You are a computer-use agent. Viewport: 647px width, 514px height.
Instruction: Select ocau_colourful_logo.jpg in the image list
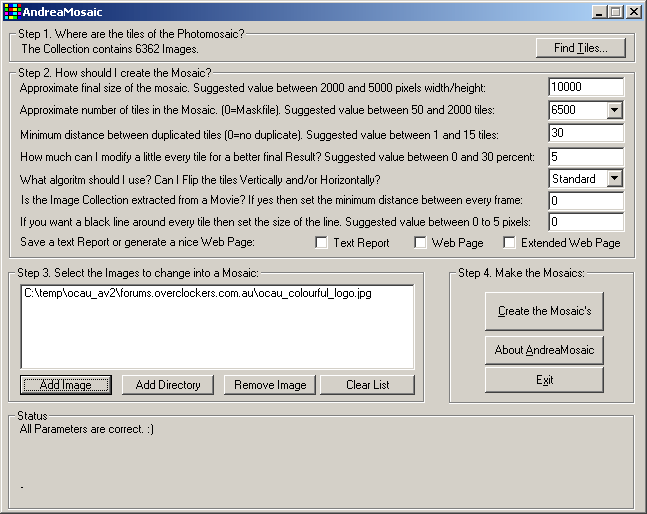pos(198,293)
